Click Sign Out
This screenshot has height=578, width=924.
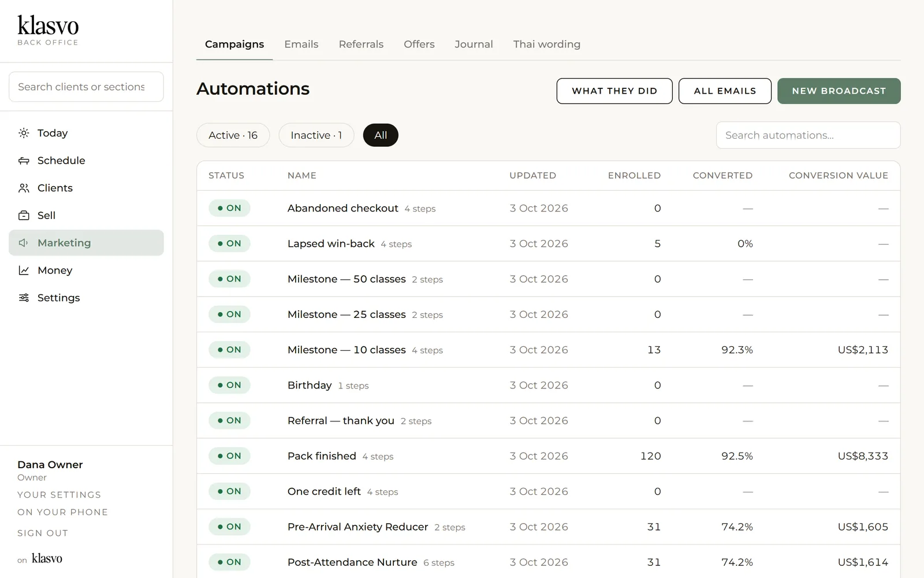(x=43, y=533)
